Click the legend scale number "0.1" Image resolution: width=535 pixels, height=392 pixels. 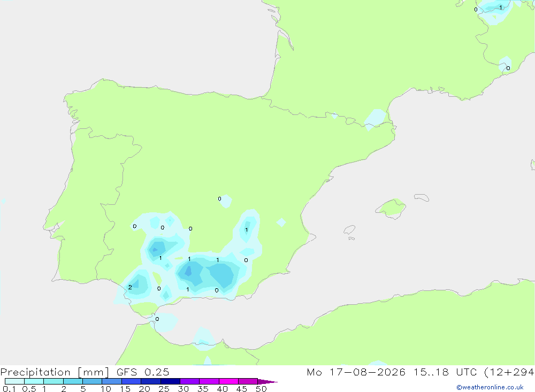tap(9, 389)
